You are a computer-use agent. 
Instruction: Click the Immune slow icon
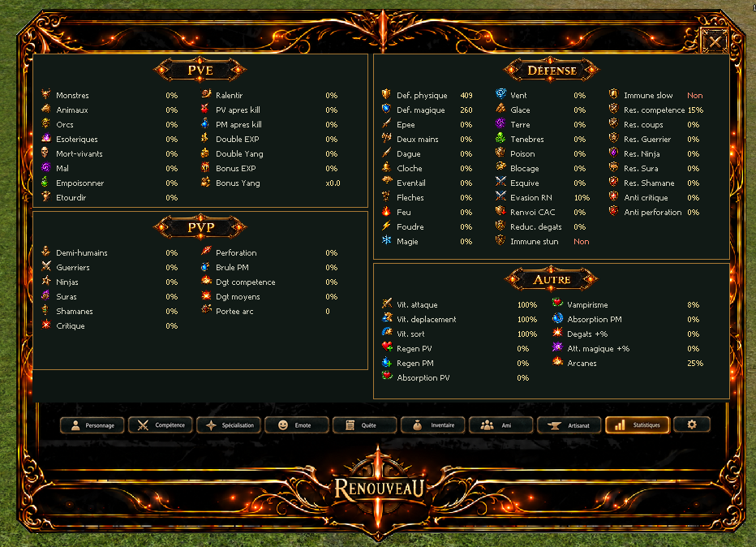[614, 94]
